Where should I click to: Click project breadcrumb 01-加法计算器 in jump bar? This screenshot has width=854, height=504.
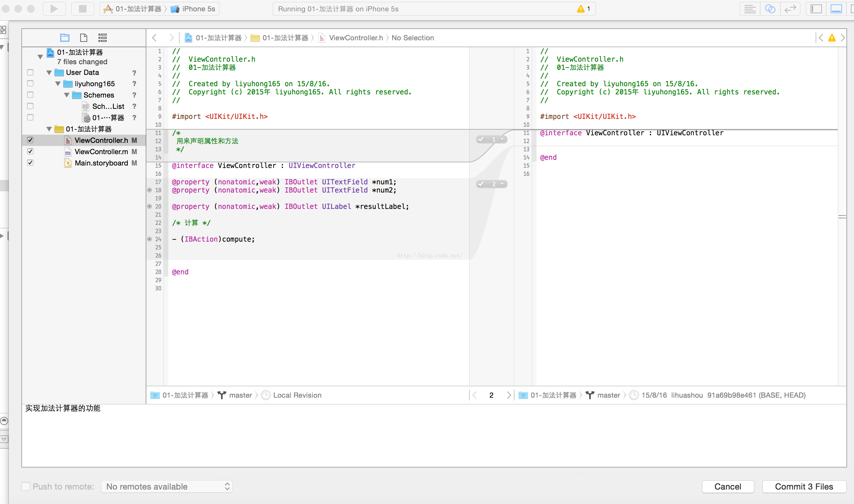pos(213,38)
